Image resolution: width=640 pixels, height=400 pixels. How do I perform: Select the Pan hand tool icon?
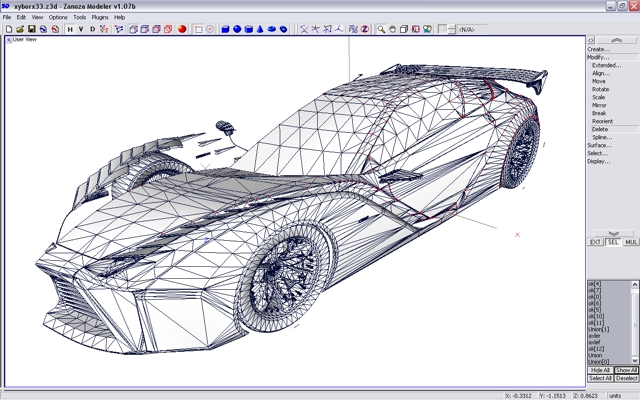[393, 29]
